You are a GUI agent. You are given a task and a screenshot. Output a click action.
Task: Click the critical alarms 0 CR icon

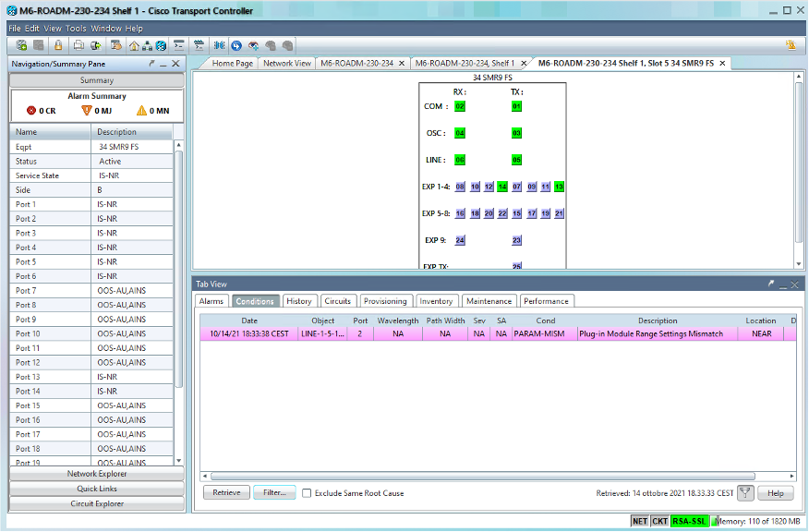coord(31,111)
